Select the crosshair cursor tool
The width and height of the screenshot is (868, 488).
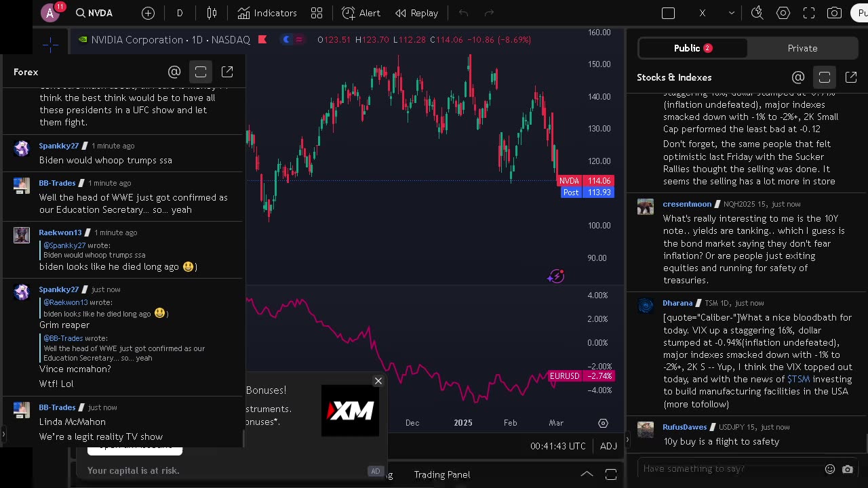pos(51,45)
